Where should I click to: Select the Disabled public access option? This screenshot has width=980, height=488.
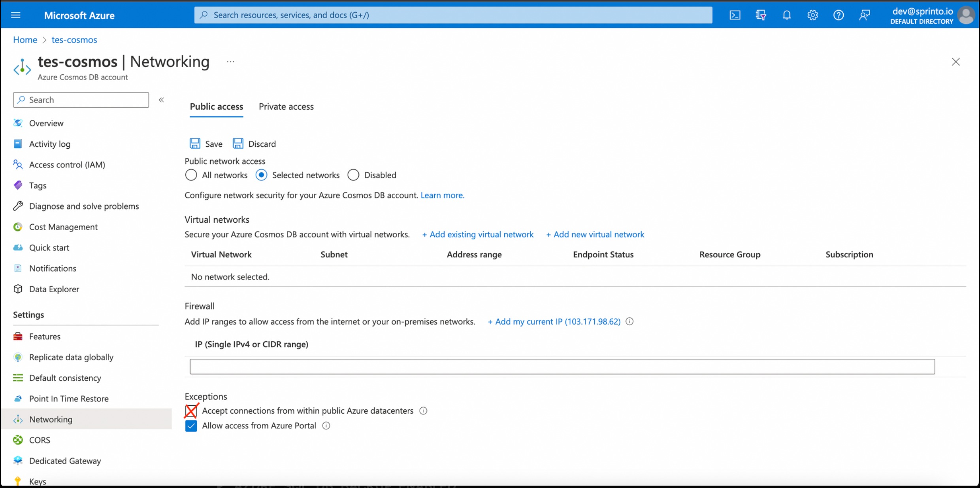[x=353, y=175]
